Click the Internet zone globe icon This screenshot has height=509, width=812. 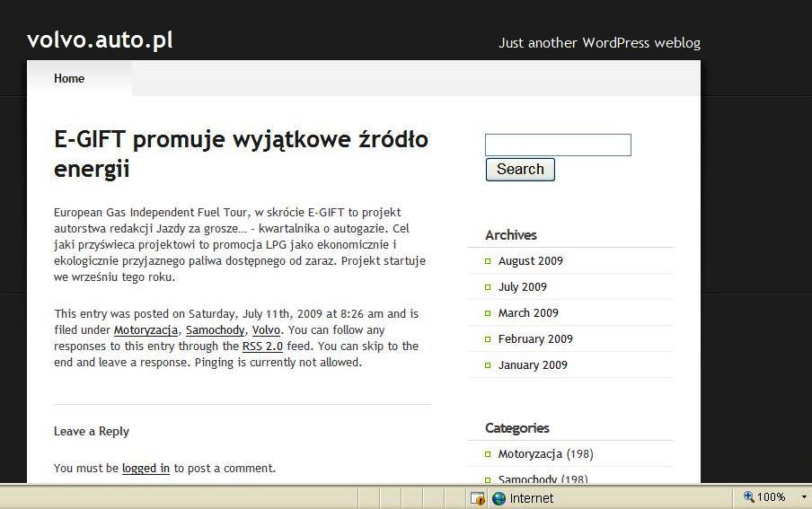[x=499, y=498]
